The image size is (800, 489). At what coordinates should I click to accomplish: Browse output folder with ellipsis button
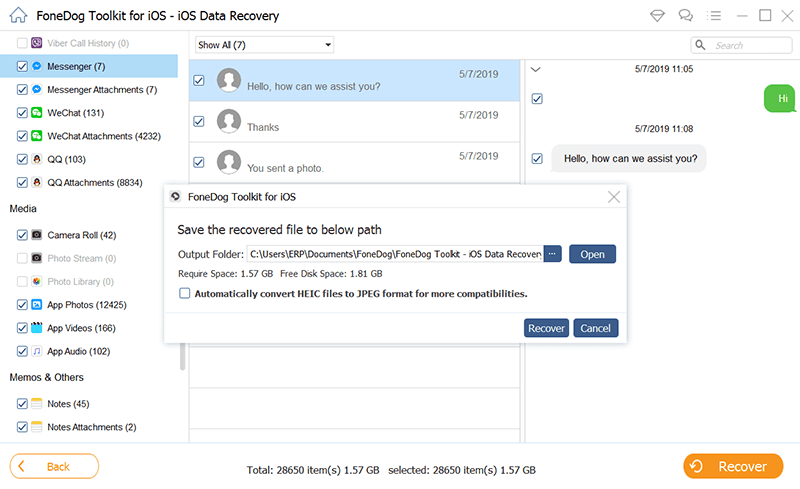pos(553,254)
